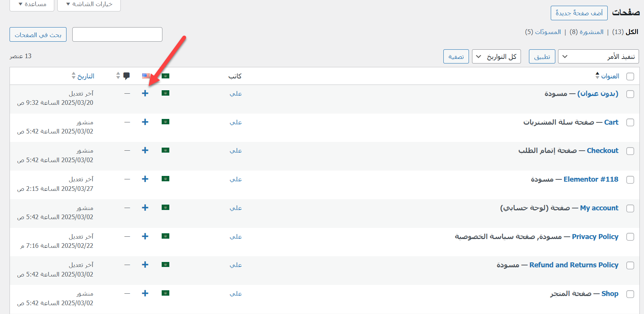The height and width of the screenshot is (314, 644).
Task: Add translation for the Privacy Policy page
Action: [145, 236]
